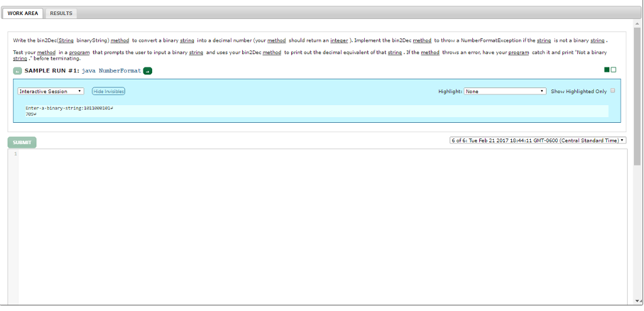Click the scrollbar up arrow
This screenshot has height=311, width=644.
[x=637, y=25]
